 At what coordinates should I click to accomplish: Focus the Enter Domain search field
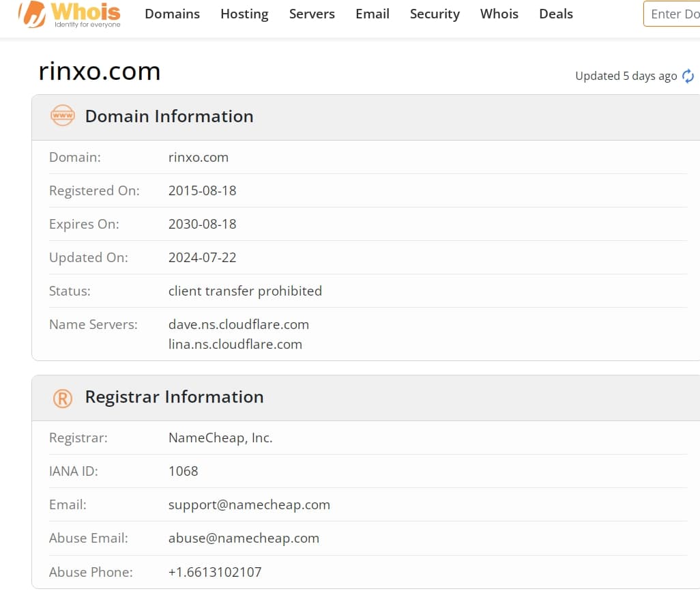[x=672, y=14]
